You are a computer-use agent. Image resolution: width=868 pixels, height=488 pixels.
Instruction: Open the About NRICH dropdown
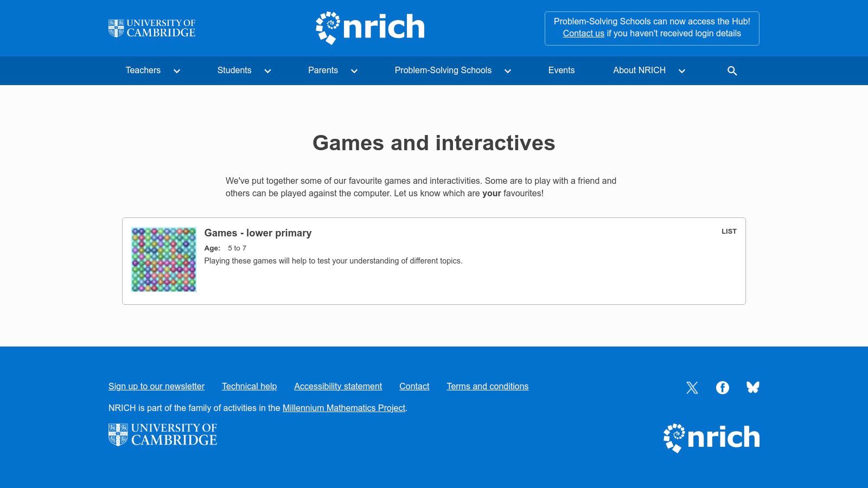639,70
